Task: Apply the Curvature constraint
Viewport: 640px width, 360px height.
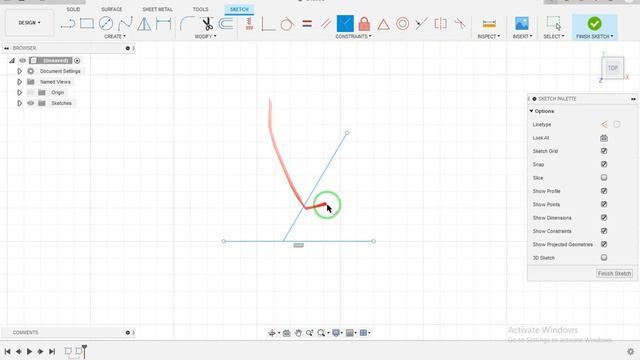Action: coord(460,24)
